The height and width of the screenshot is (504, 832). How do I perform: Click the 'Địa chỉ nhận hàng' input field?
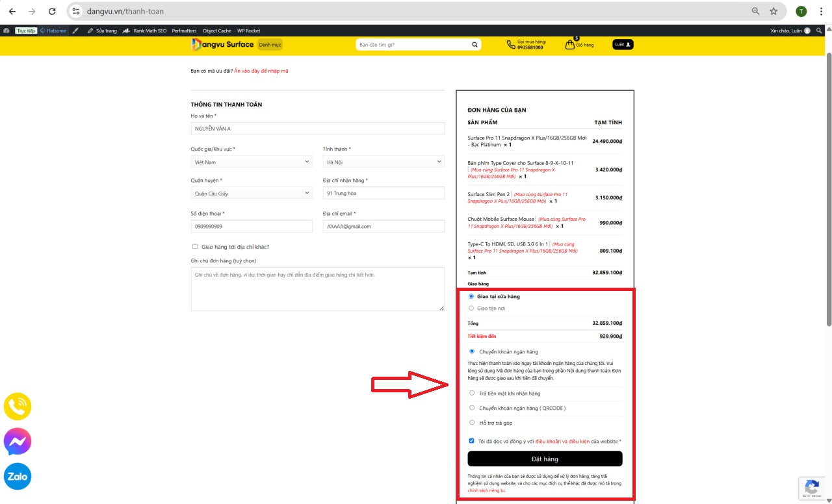pyautogui.click(x=383, y=193)
